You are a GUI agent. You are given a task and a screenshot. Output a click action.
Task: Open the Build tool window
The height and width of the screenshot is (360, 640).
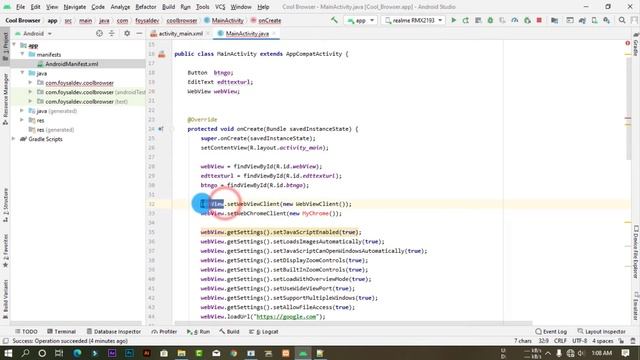(x=229, y=331)
